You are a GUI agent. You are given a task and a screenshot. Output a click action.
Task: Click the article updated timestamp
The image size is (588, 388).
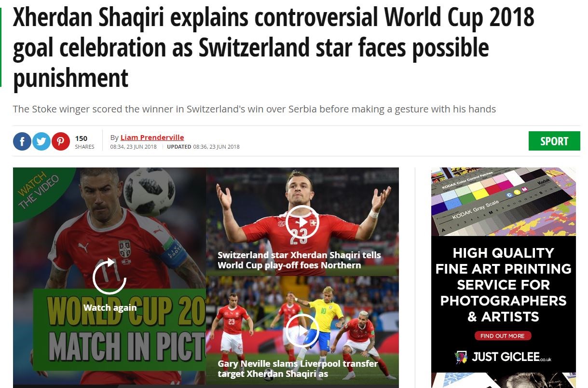pos(203,147)
